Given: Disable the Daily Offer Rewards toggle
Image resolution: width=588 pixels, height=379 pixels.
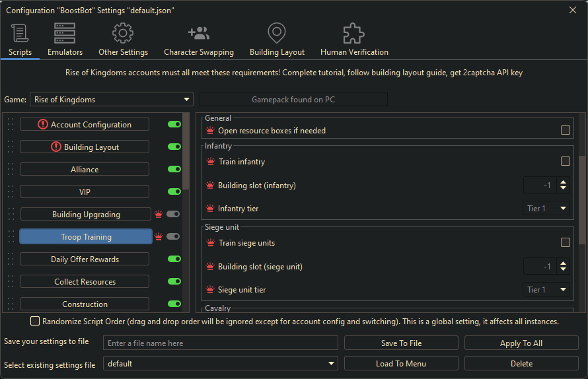Looking at the screenshot, I should [174, 259].
